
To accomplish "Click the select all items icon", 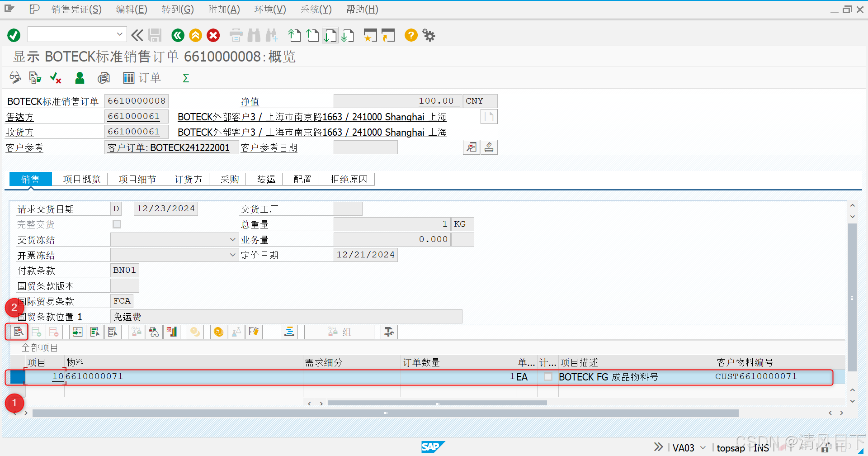I will coord(95,332).
